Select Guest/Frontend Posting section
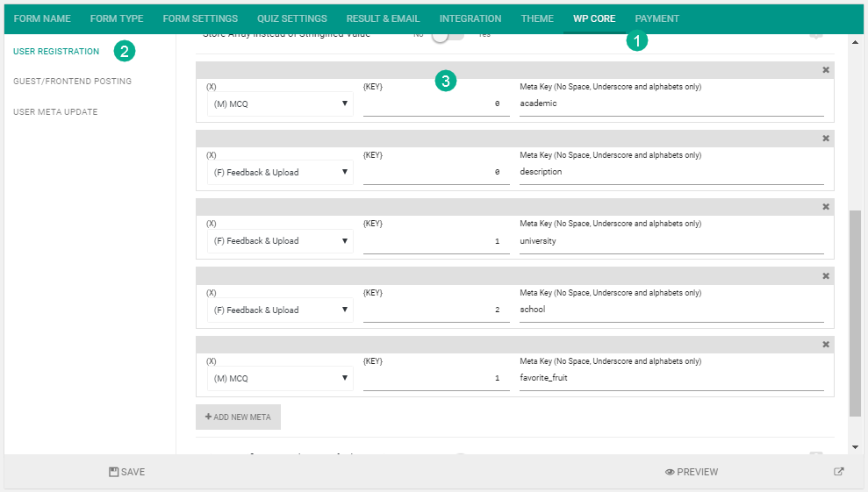The image size is (868, 492). 73,82
